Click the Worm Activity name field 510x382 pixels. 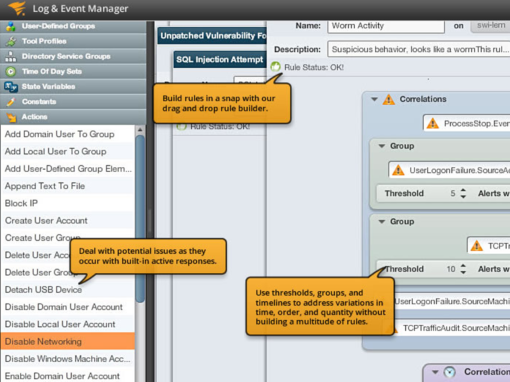(386, 26)
